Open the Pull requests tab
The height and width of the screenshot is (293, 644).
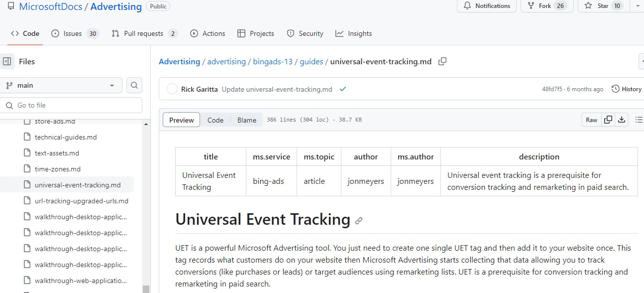144,33
